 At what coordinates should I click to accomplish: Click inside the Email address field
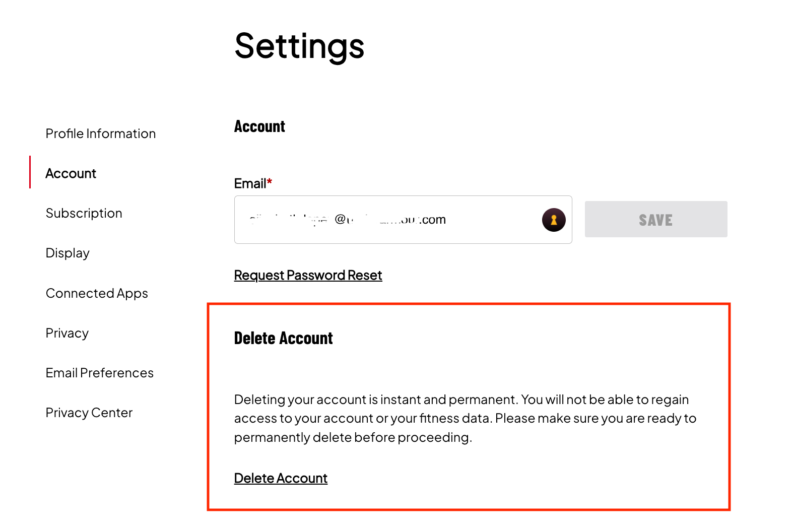[383, 220]
